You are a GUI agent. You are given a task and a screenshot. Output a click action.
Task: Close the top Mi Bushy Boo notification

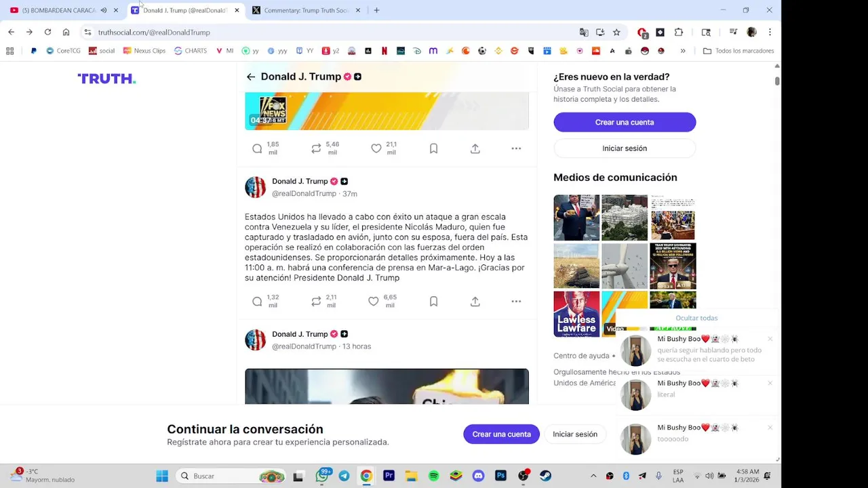click(x=770, y=339)
